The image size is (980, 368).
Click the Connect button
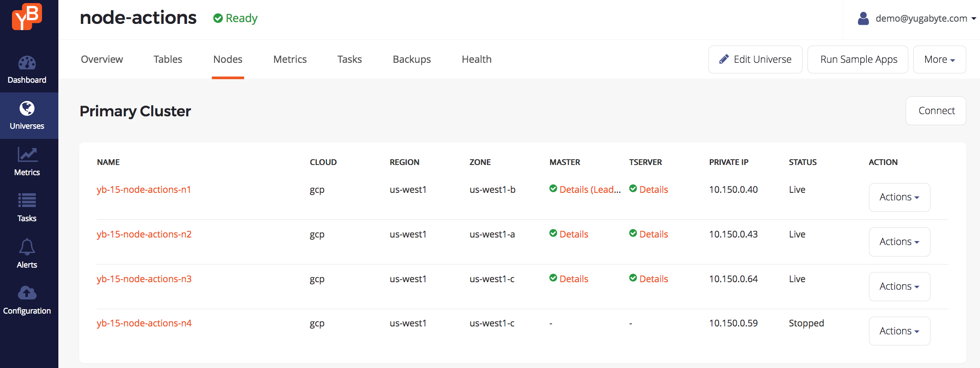936,111
